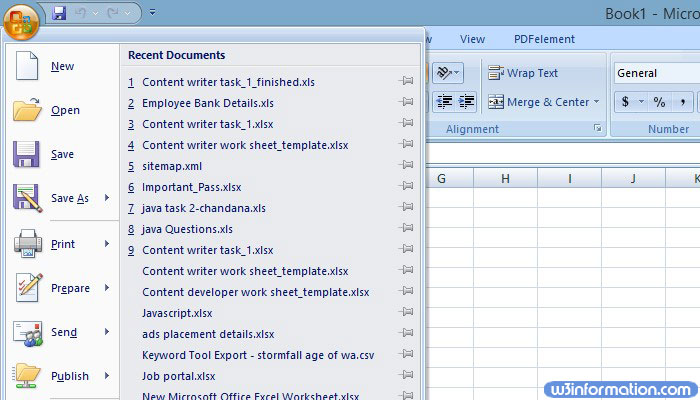Open Content developer work sheet_template.xlsx
700x400 pixels.
pyautogui.click(x=255, y=292)
